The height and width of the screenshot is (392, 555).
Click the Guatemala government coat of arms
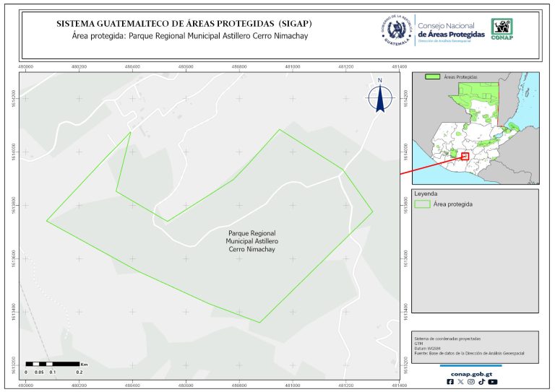click(x=396, y=30)
